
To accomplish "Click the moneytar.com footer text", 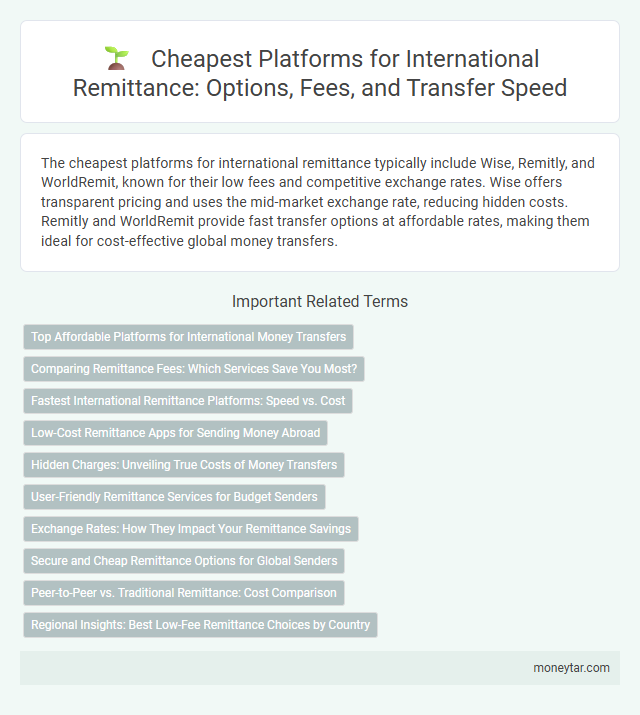I will [571, 668].
